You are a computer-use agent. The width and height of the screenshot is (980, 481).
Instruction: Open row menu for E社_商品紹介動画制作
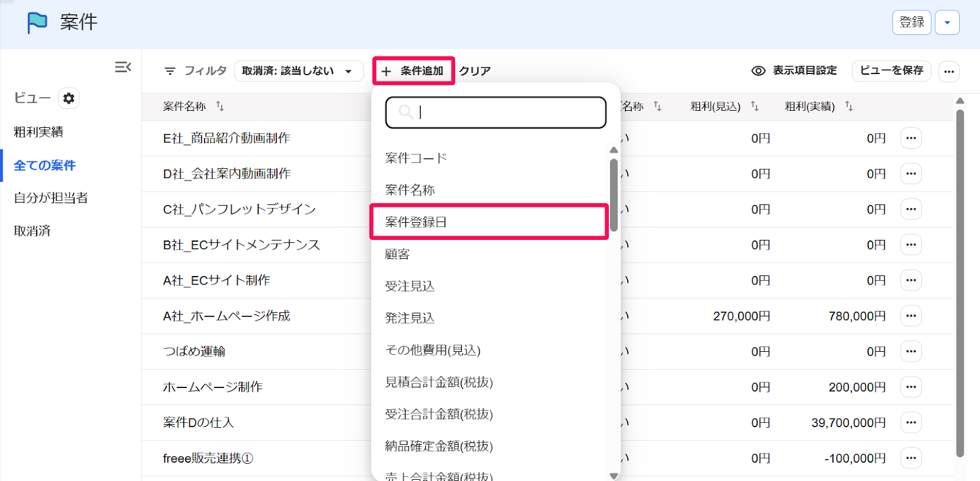coord(911,138)
